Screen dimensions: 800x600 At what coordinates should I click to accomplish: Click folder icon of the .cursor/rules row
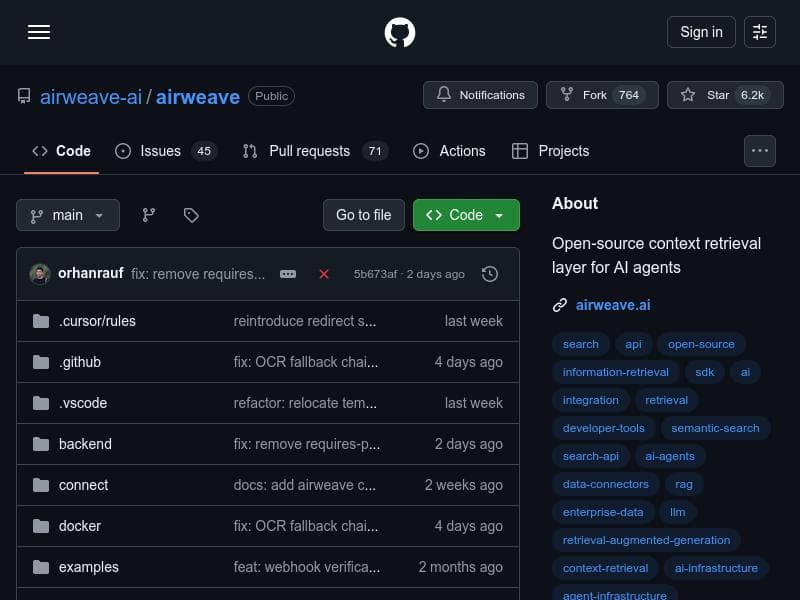(x=41, y=321)
